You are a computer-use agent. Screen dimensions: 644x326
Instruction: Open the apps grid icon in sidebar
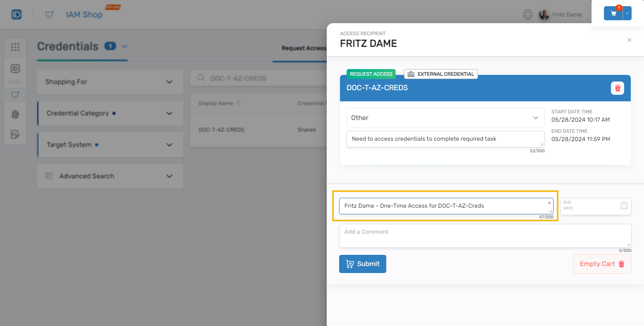(x=15, y=47)
